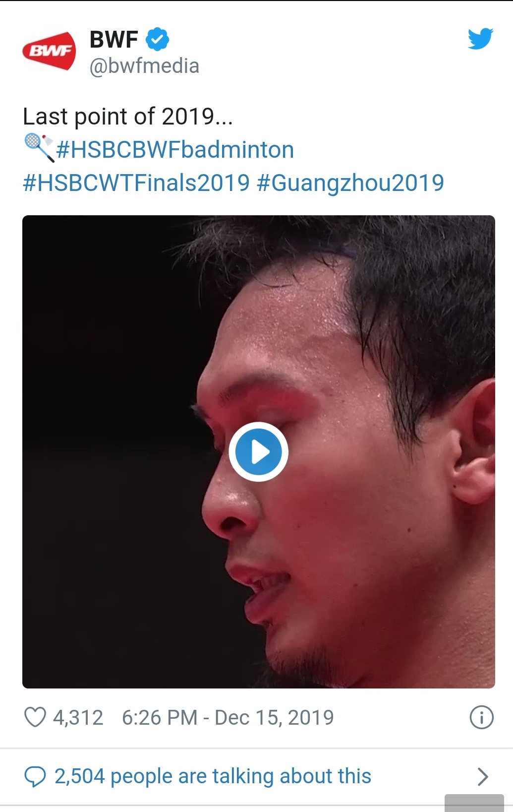Image resolution: width=513 pixels, height=812 pixels.
Task: Open the 6:26 PM - Dec 15, 2019 timestamp
Action: click(228, 717)
